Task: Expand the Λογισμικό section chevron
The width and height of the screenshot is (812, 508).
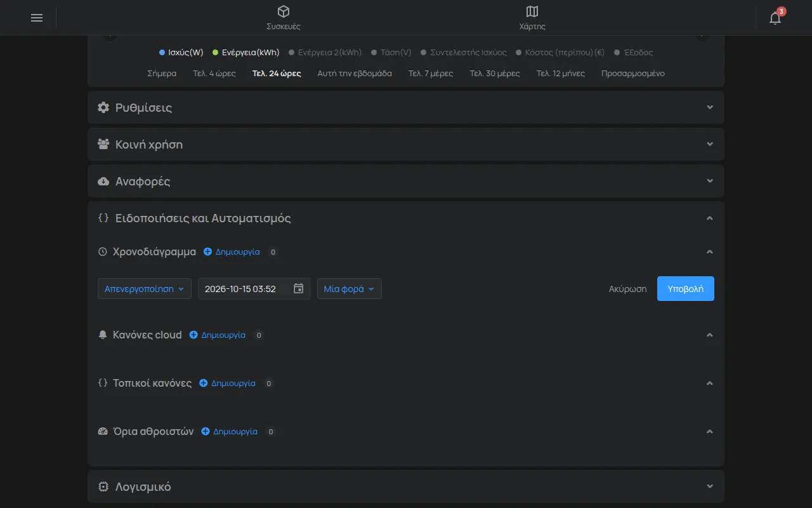Action: coord(710,487)
